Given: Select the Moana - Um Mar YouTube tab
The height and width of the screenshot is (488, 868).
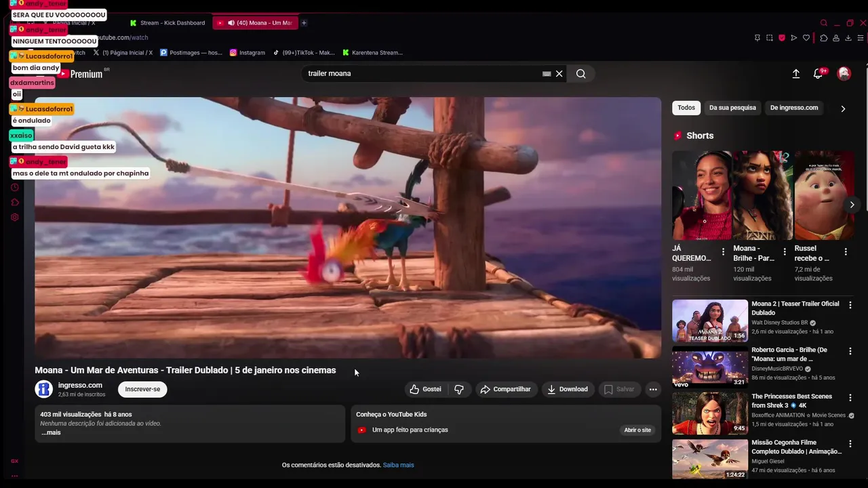Looking at the screenshot, I should [255, 23].
